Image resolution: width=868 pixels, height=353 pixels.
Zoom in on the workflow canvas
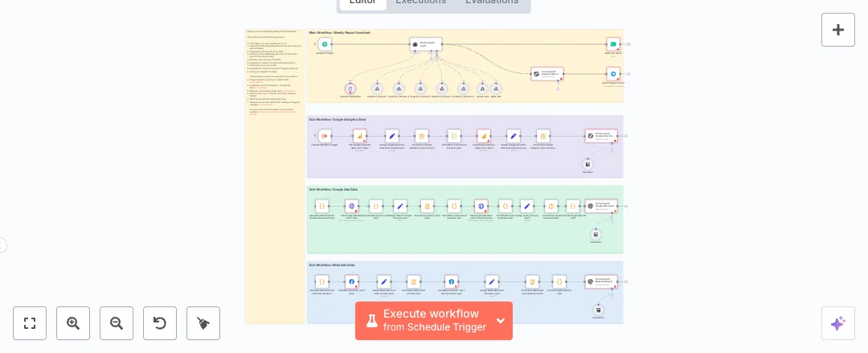[x=73, y=323]
